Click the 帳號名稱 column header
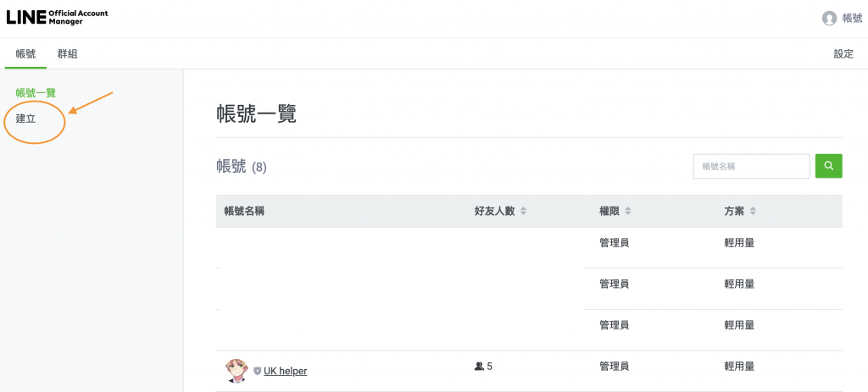 click(244, 211)
